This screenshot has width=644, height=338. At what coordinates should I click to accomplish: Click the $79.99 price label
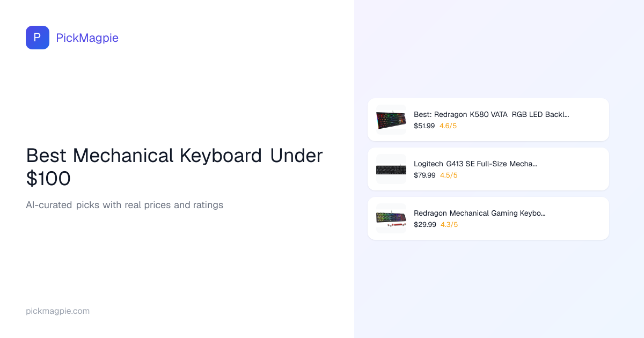coord(425,175)
